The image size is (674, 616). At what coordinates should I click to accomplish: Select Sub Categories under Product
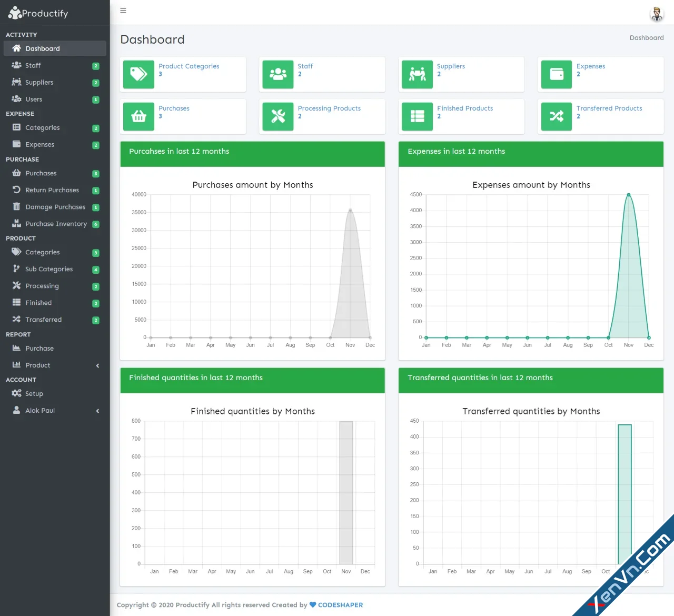49,269
